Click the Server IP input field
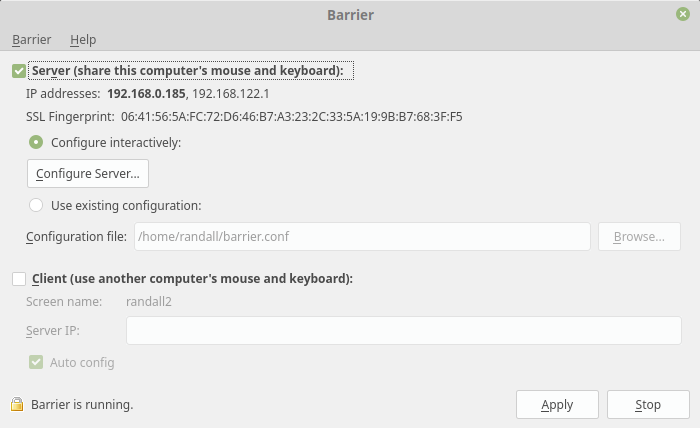 pyautogui.click(x=404, y=331)
